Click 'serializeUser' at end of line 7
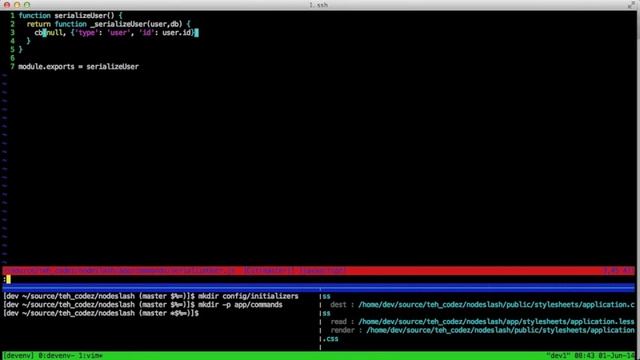 (x=112, y=67)
